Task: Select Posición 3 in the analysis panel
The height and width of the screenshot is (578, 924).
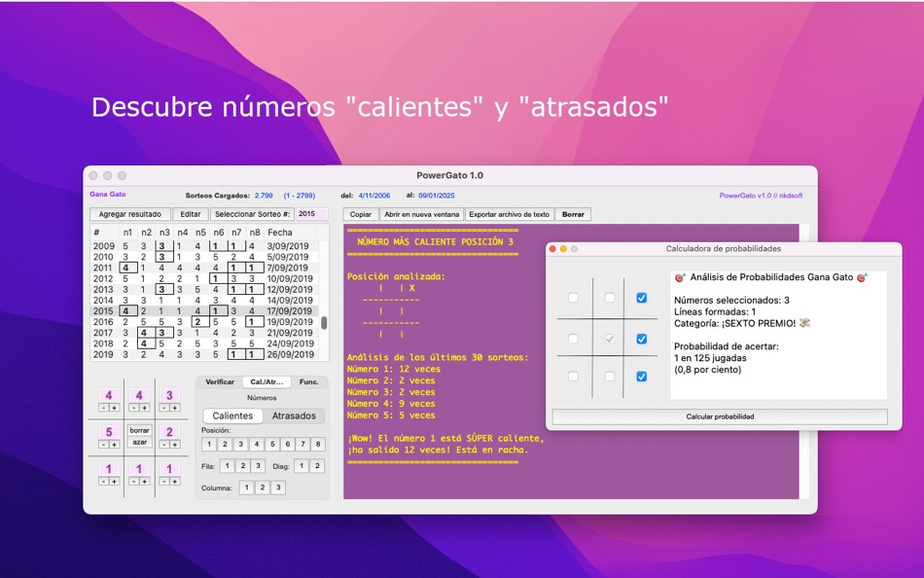Action: click(x=241, y=443)
